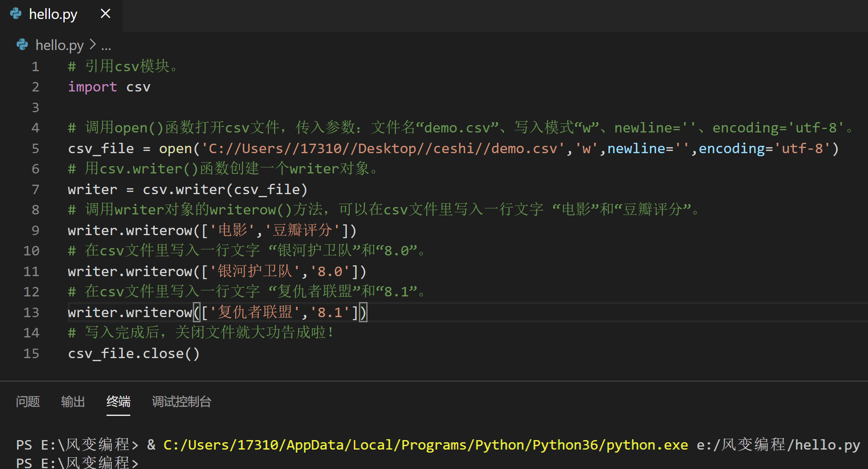Viewport: 868px width, 469px height.
Task: Click the '8.0' string on line 11
Action: [x=330, y=271]
